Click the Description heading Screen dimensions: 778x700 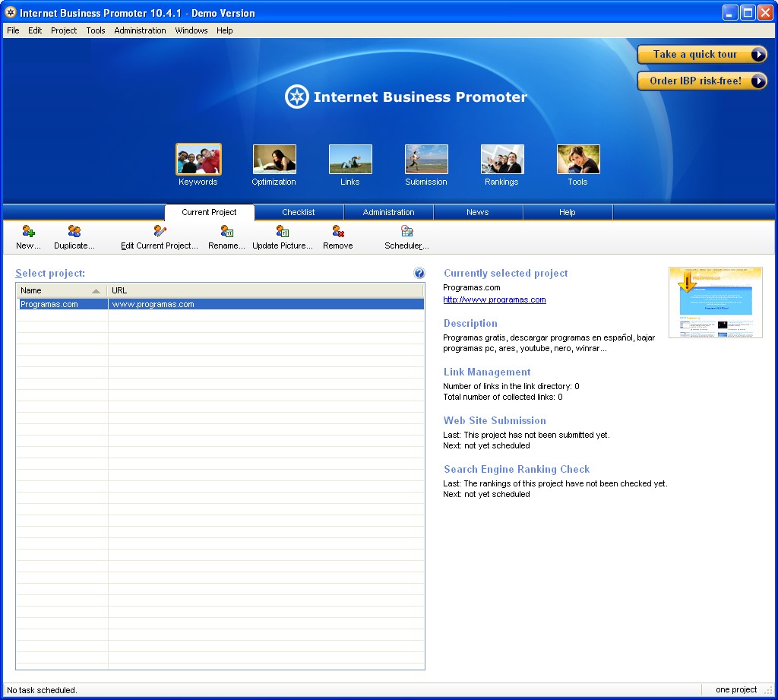coord(470,323)
